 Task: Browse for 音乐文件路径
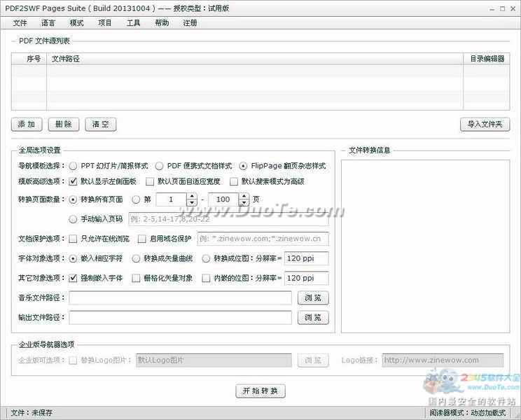[313, 297]
